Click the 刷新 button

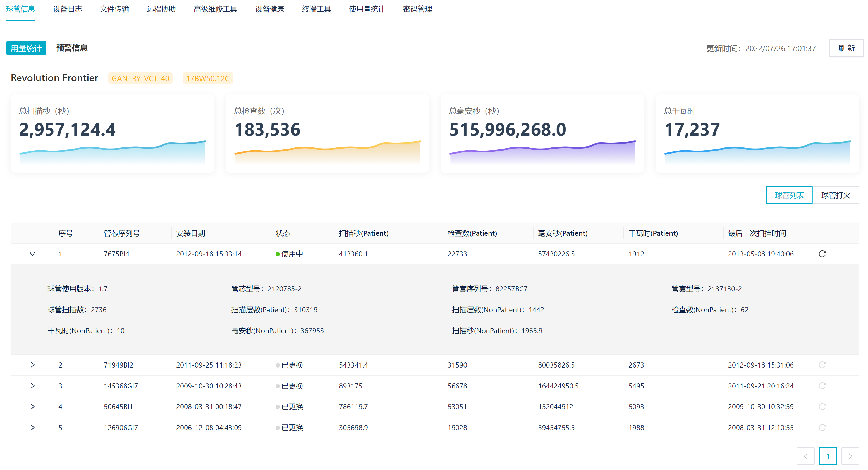tap(846, 48)
